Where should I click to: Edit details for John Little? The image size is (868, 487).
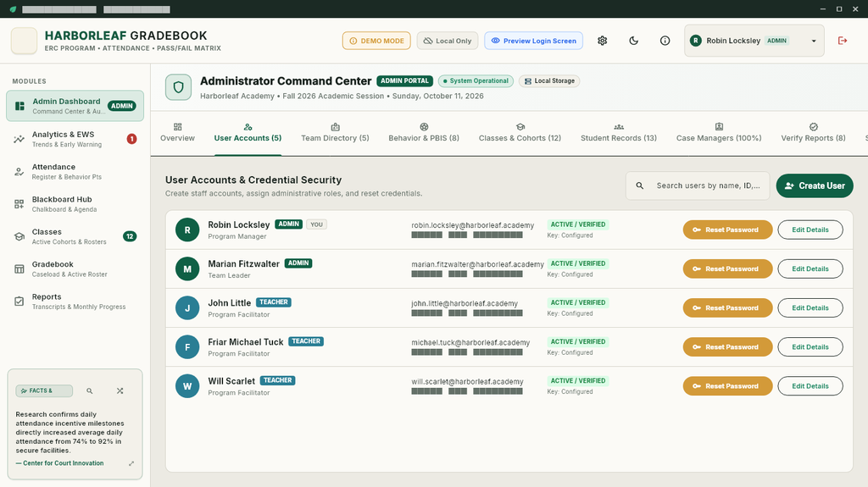pyautogui.click(x=810, y=307)
